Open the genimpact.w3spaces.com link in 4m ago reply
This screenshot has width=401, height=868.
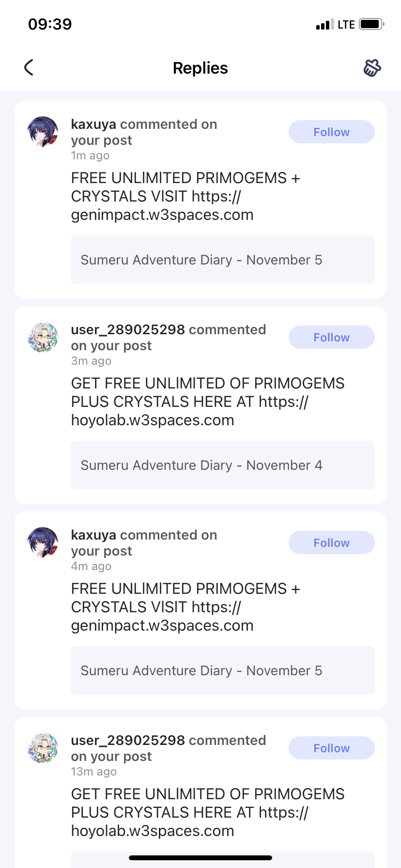(x=162, y=625)
